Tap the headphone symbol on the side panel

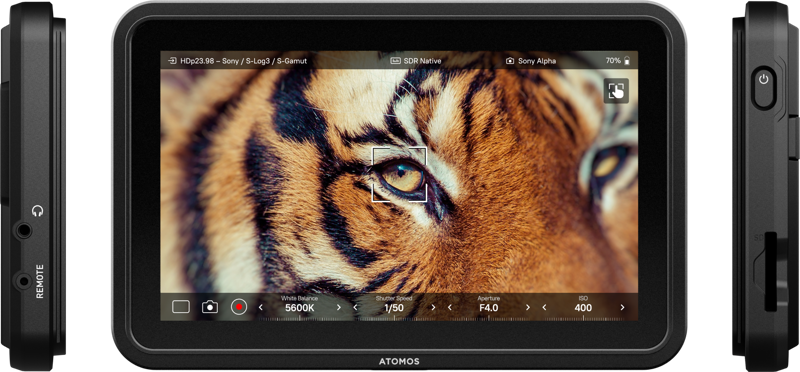click(x=37, y=211)
